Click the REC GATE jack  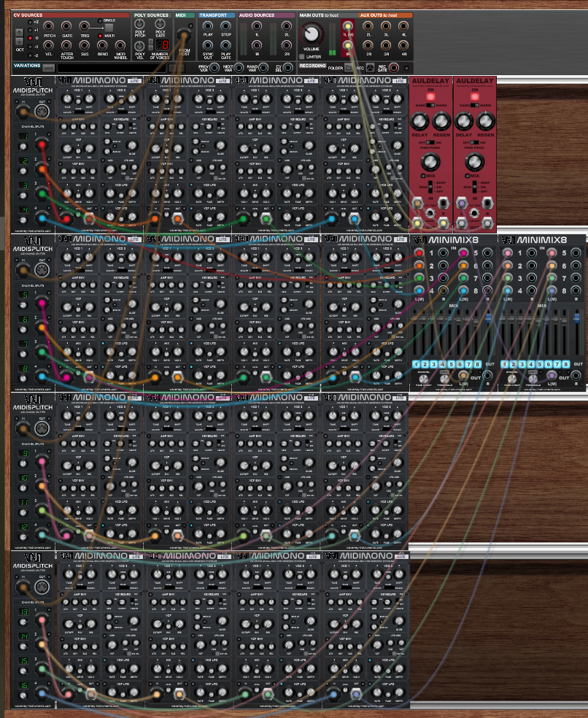tap(393, 68)
